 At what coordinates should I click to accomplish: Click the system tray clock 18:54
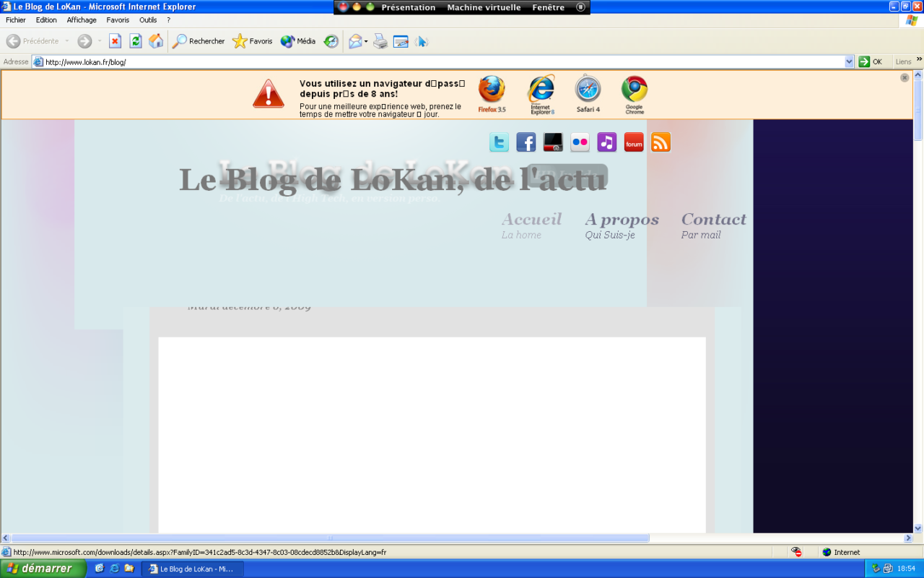pos(906,569)
